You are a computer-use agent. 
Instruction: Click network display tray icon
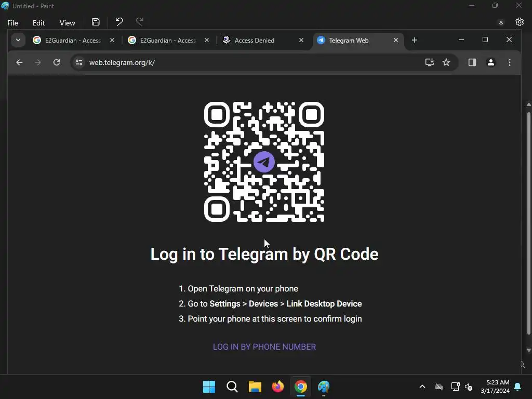[455, 387]
